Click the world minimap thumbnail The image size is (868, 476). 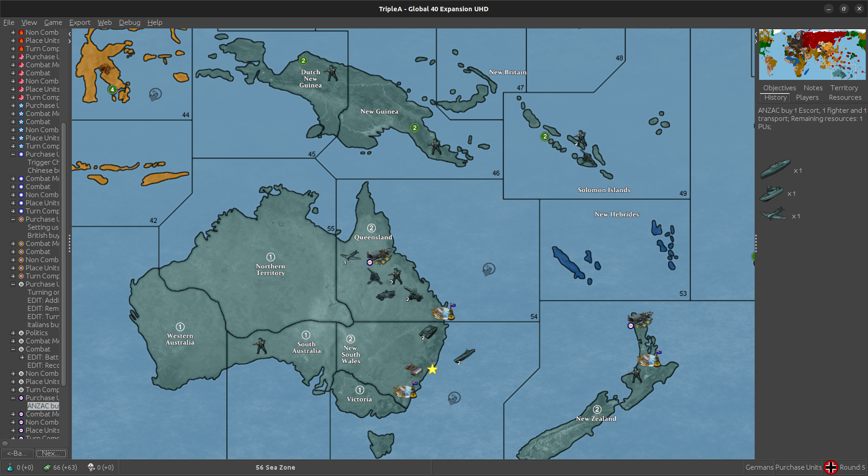click(812, 55)
